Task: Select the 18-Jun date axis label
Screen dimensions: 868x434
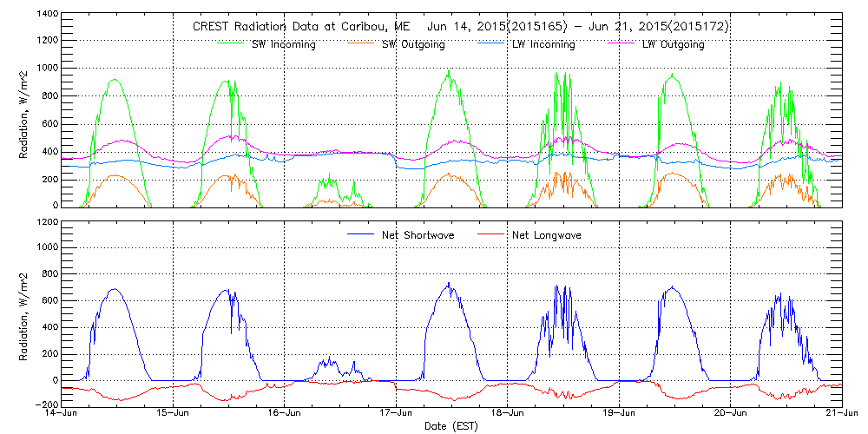Action: 507,414
